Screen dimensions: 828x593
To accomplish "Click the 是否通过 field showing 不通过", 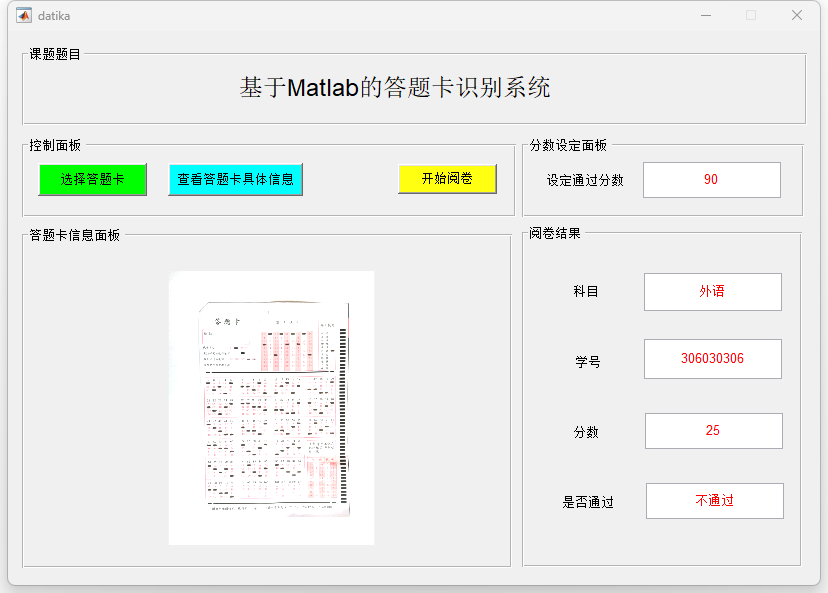I will point(714,501).
